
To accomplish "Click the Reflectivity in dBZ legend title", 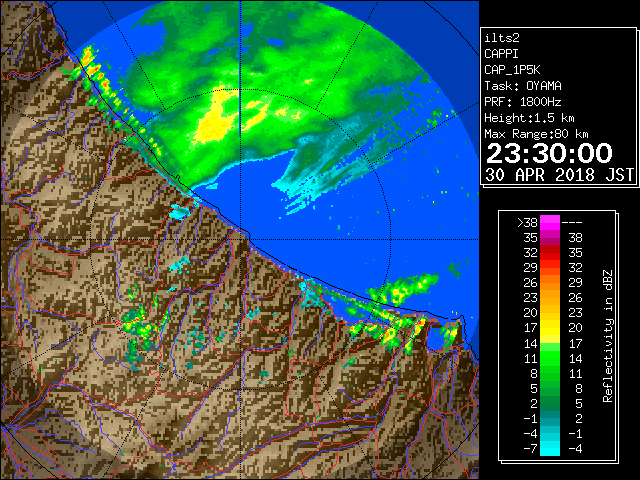I will pyautogui.click(x=608, y=336).
